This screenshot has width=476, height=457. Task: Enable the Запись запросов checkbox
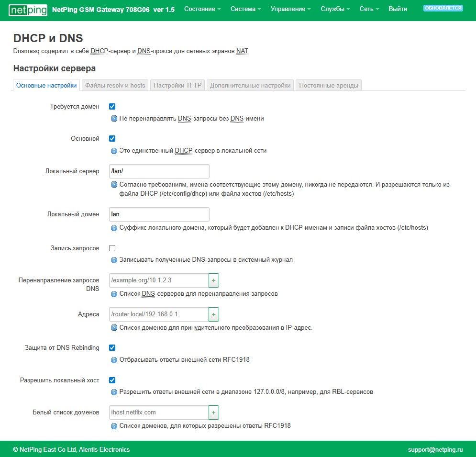pyautogui.click(x=112, y=248)
